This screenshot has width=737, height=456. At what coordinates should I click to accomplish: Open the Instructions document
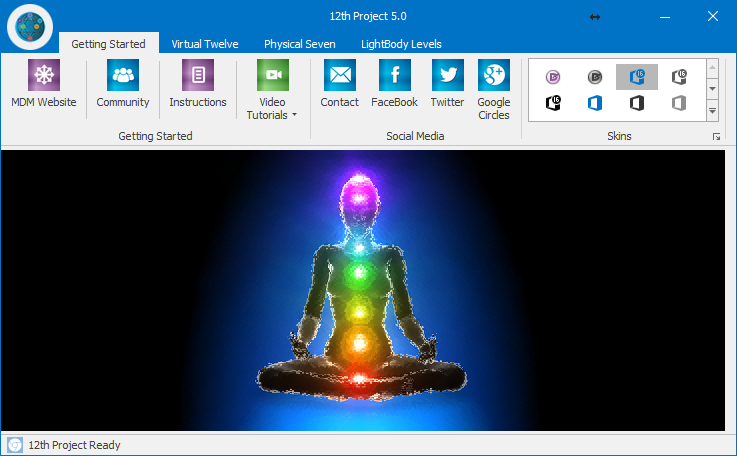[198, 85]
